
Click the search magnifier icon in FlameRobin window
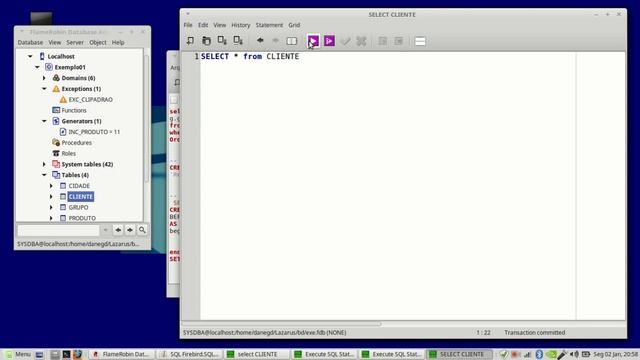[142, 230]
